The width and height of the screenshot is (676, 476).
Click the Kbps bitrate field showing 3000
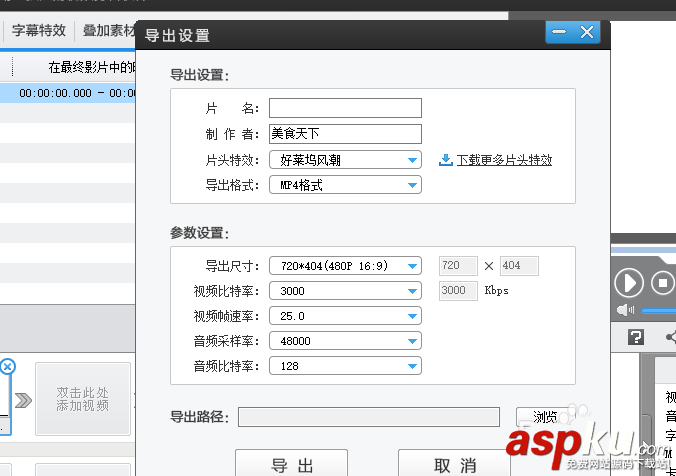[x=458, y=291]
